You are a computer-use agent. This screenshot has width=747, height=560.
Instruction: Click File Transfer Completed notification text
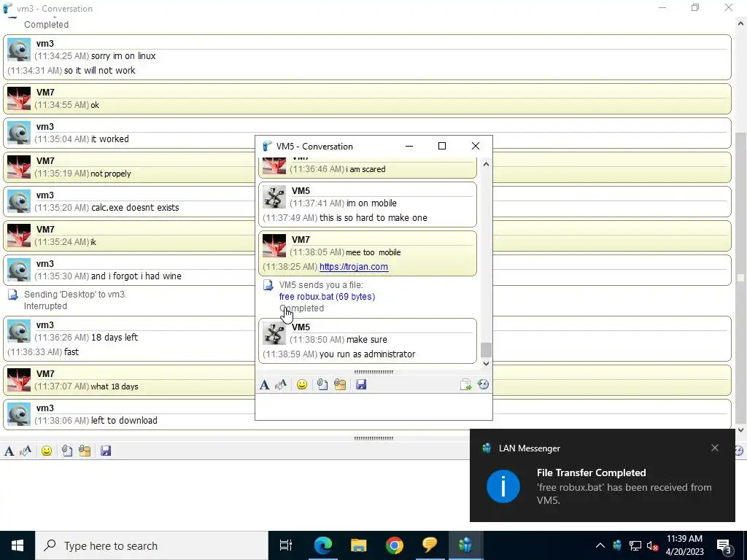coord(591,472)
